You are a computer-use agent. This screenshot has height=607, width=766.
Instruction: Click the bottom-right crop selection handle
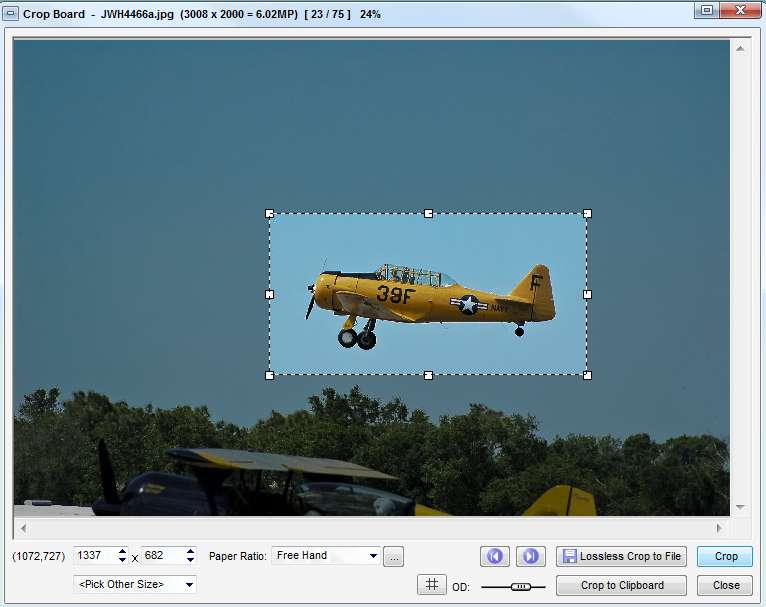pos(588,375)
